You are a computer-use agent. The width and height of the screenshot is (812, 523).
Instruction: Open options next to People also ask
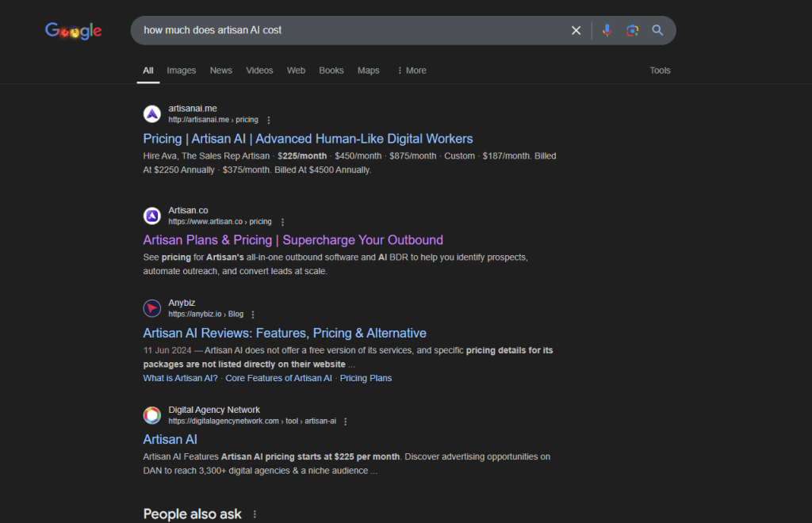(x=255, y=514)
